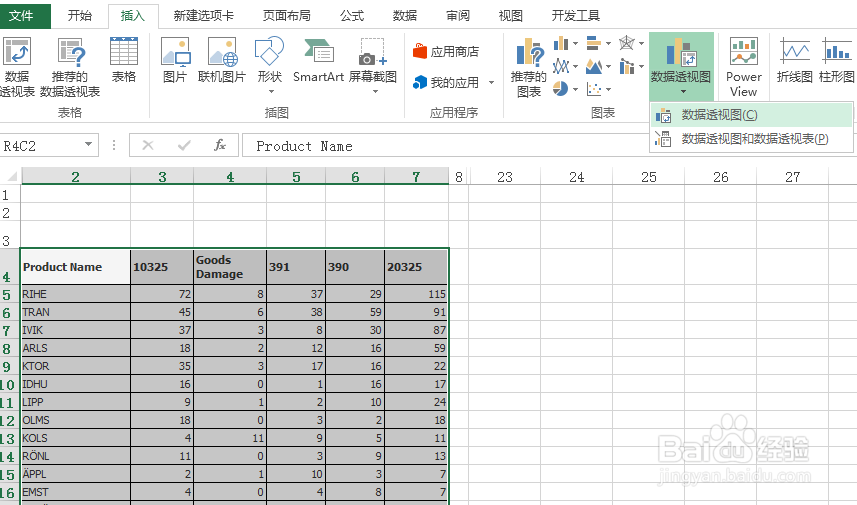This screenshot has width=857, height=505.
Task: Switch to the 开发工具 Developer tab
Action: pos(576,15)
